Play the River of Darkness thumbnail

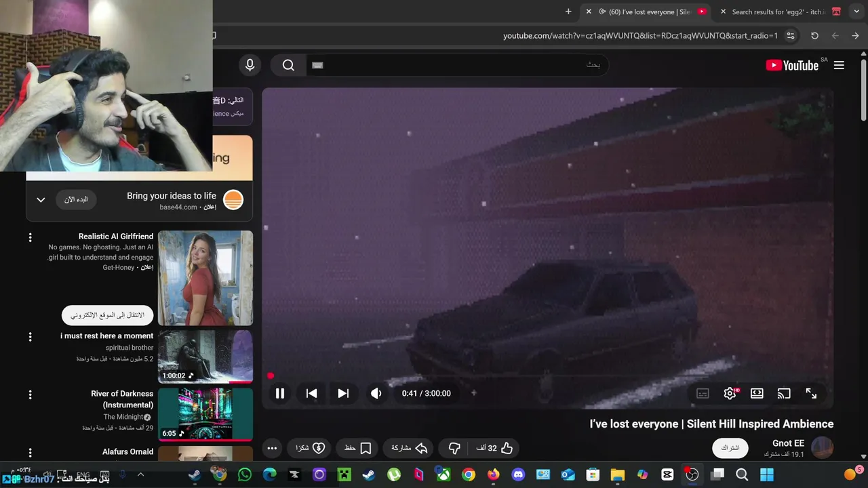point(205,414)
